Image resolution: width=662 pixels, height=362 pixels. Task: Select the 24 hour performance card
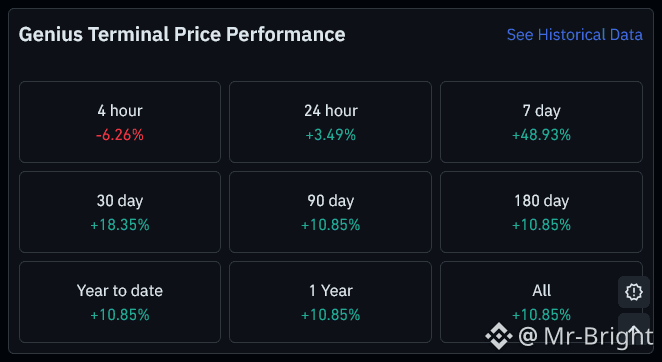[330, 122]
